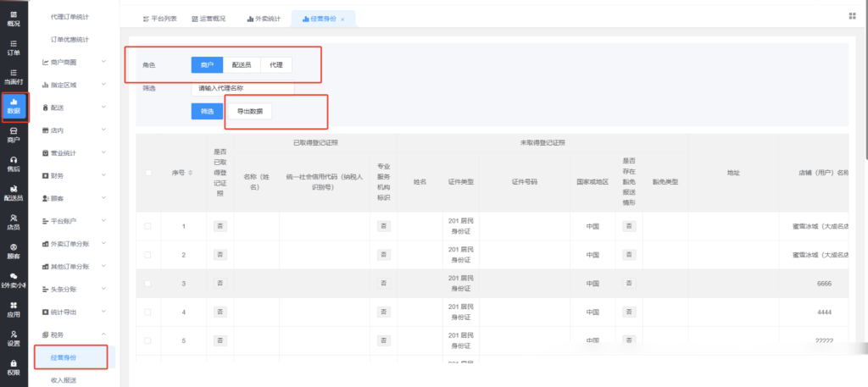Click the 订单 orders icon in sidebar
This screenshot has width=868, height=387.
[x=14, y=47]
